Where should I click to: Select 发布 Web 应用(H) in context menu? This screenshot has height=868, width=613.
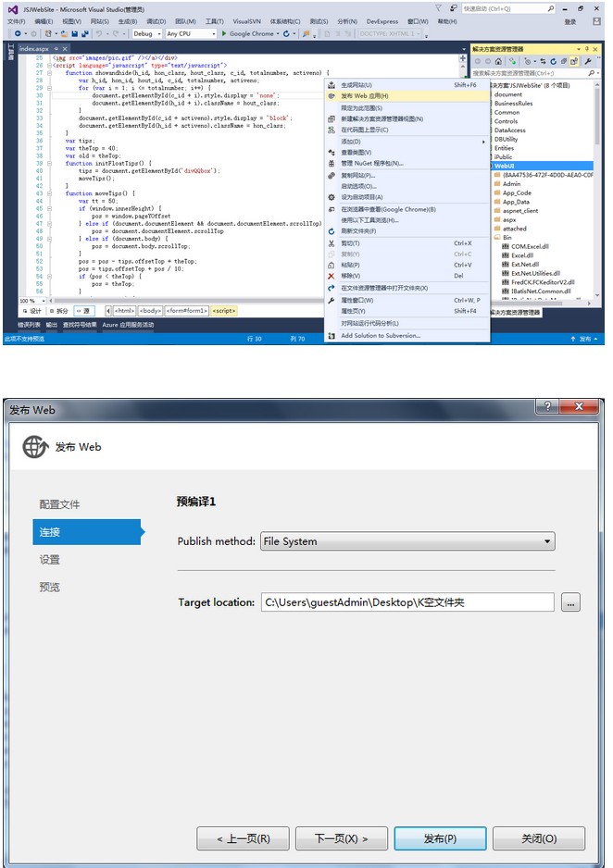[407, 95]
